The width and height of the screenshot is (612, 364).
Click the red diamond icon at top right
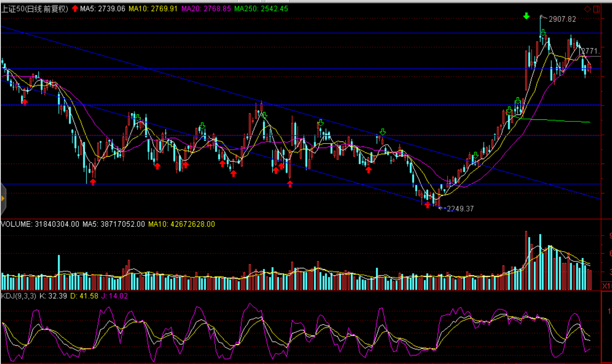[587, 9]
